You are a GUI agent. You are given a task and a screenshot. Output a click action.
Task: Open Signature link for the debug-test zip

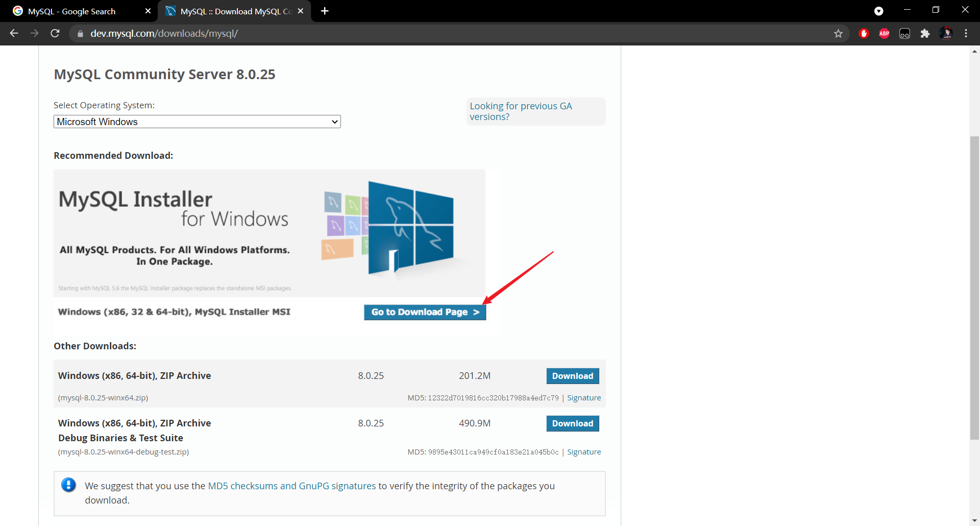tap(584, 452)
